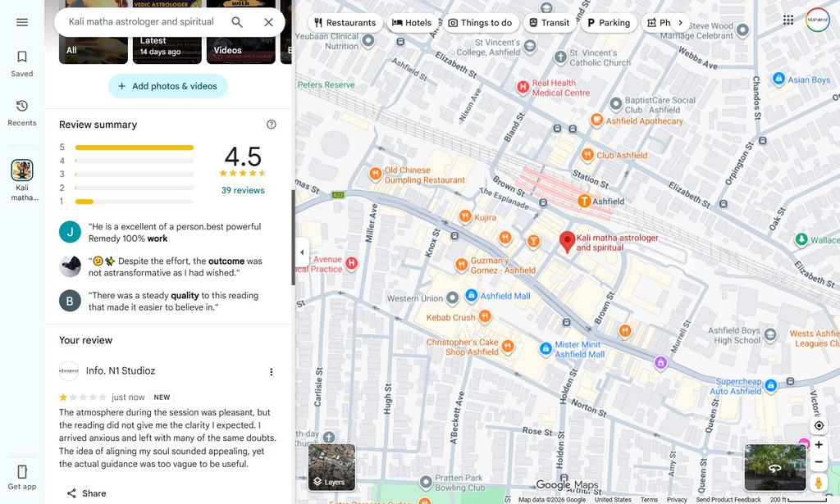Screen dimensions: 840x504
Task: Select Club Ashfield marker
Action: 587,155
